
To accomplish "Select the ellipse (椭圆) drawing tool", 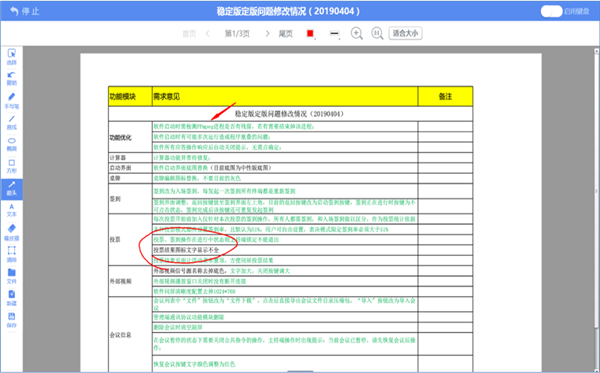I will 11,144.
